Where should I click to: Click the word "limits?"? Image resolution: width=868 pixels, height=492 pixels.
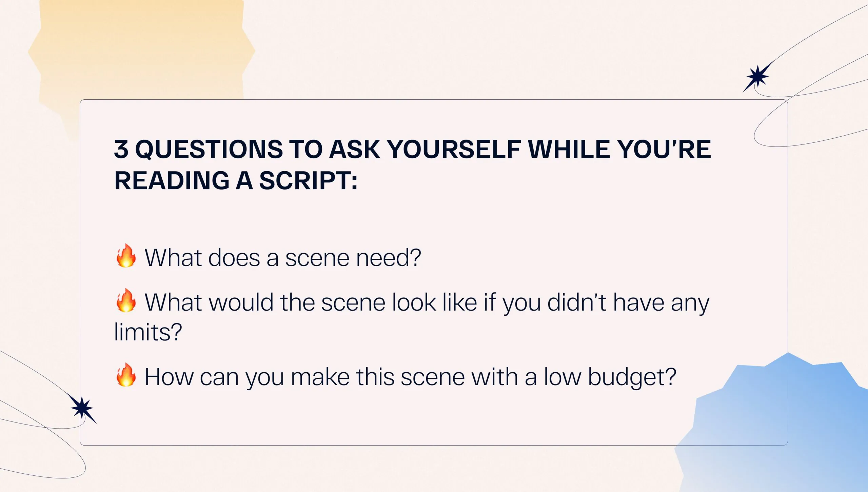pos(148,332)
